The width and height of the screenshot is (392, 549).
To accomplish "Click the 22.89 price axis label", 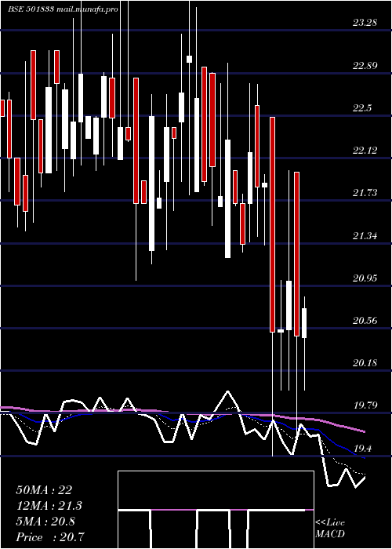I will pyautogui.click(x=365, y=65).
